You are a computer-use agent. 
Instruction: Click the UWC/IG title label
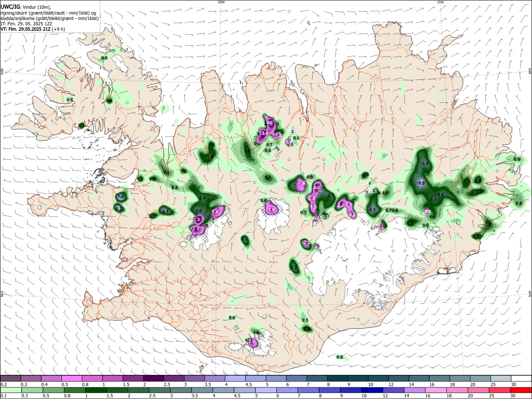[10, 7]
